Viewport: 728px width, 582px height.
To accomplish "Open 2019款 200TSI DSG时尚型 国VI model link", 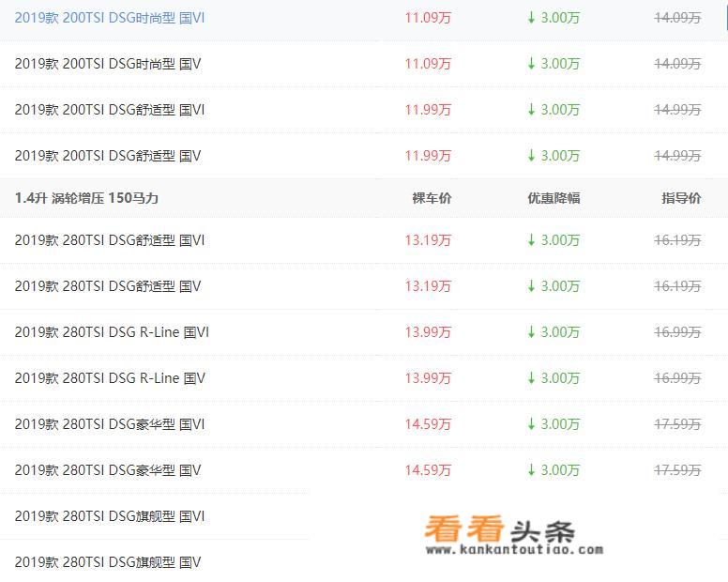I will coord(110,18).
